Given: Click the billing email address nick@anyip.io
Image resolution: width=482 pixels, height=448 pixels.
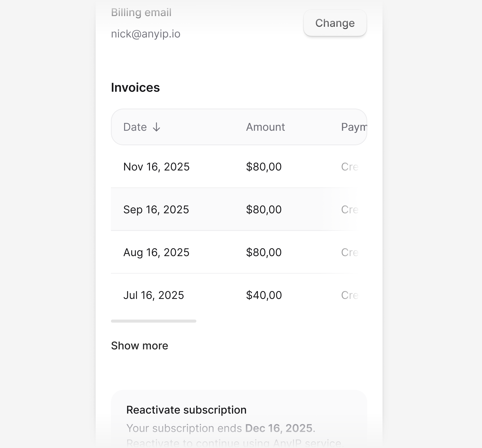Looking at the screenshot, I should (x=146, y=34).
